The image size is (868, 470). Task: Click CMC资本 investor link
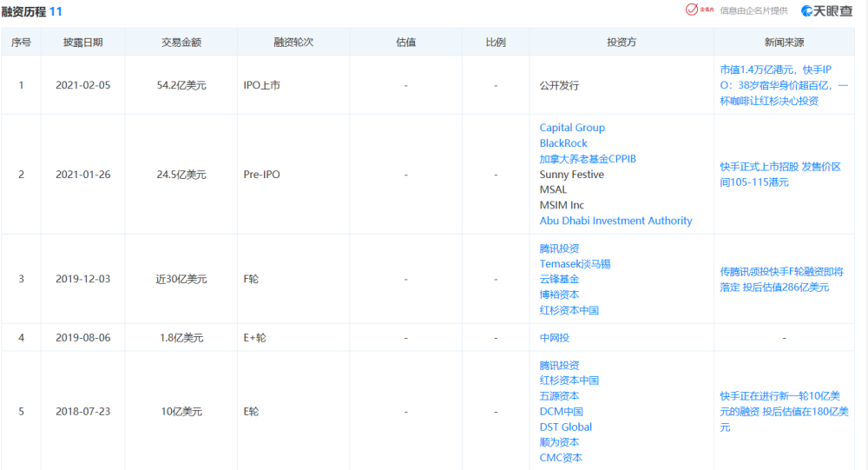(561, 457)
